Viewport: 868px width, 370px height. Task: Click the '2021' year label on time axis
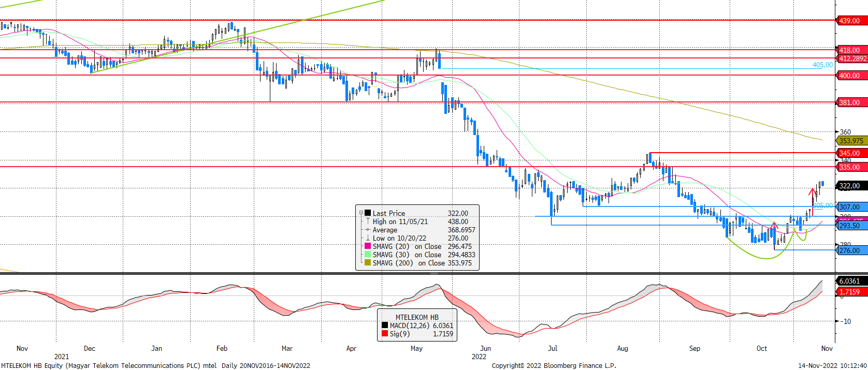point(62,357)
